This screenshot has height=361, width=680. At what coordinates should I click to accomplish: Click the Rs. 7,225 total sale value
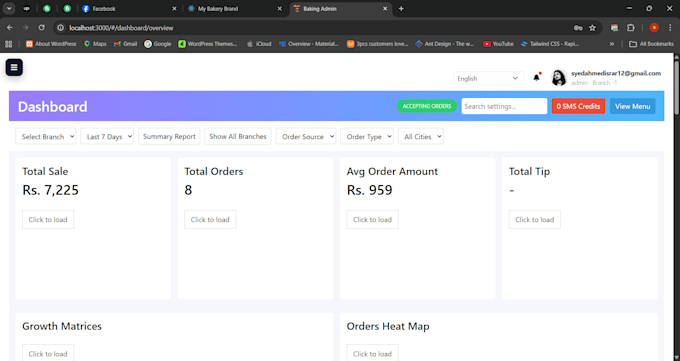50,190
